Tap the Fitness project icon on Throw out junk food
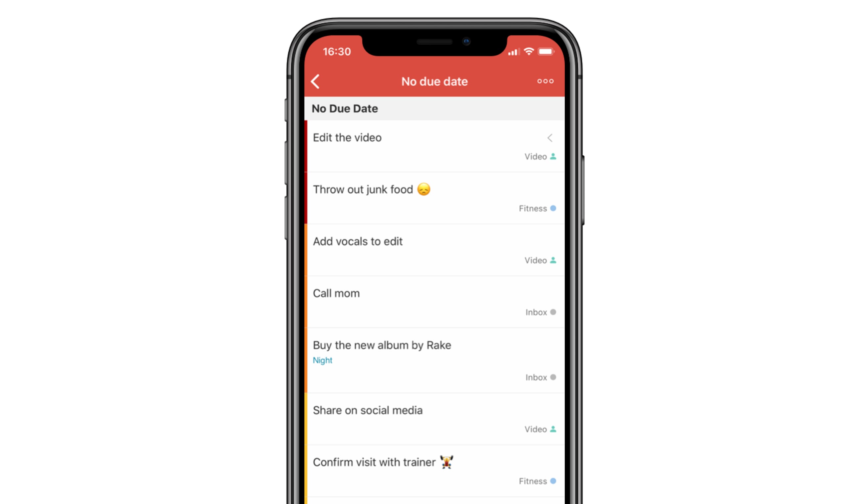This screenshot has width=868, height=504. coord(553,208)
